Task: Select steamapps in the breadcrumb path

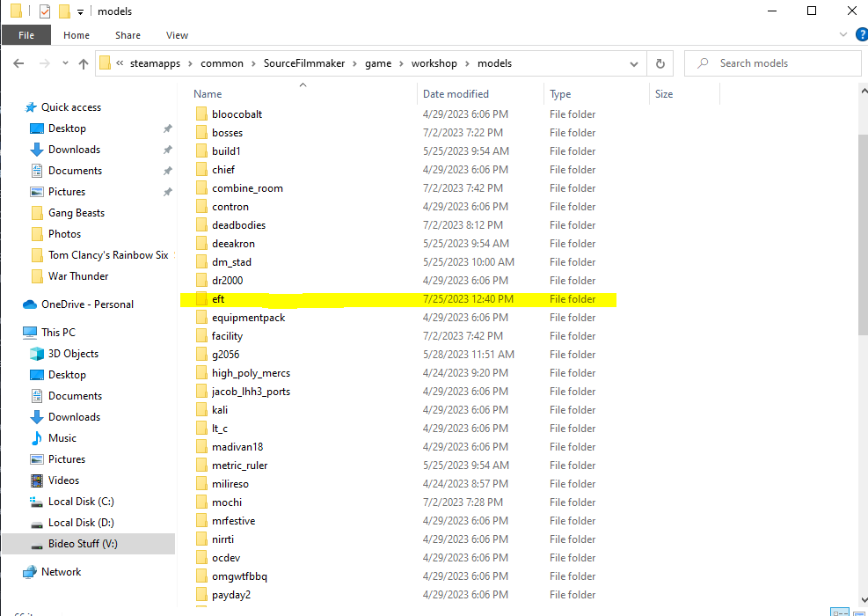Action: (155, 63)
